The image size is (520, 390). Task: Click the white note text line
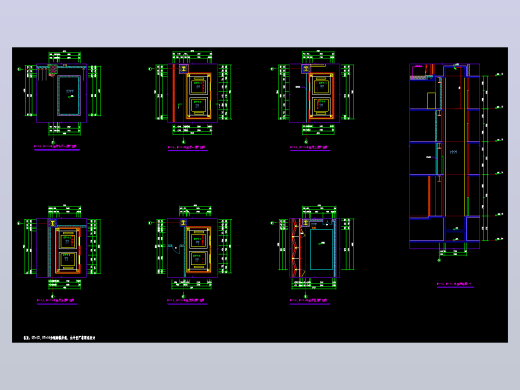[60, 338]
